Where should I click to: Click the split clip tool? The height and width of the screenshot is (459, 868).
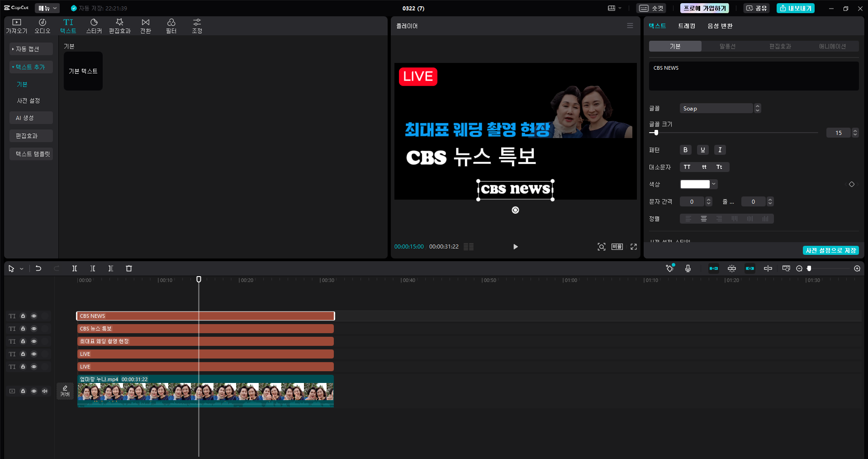click(75, 268)
